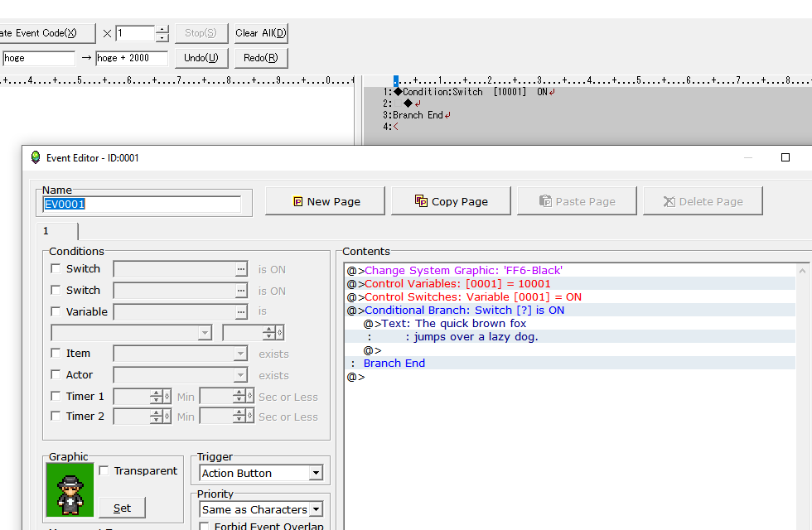Screen dimensions: 812x530
Task: Select the Conditional Branch command line
Action: coord(570,310)
